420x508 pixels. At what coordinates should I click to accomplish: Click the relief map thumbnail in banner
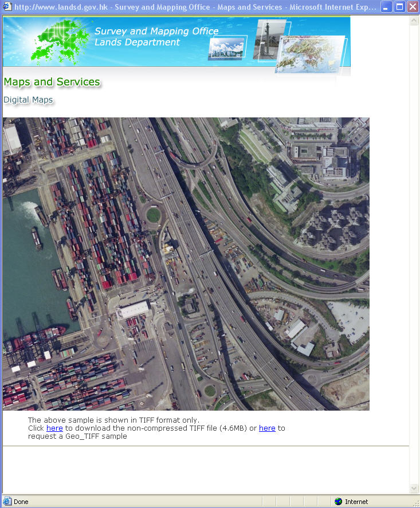point(311,54)
